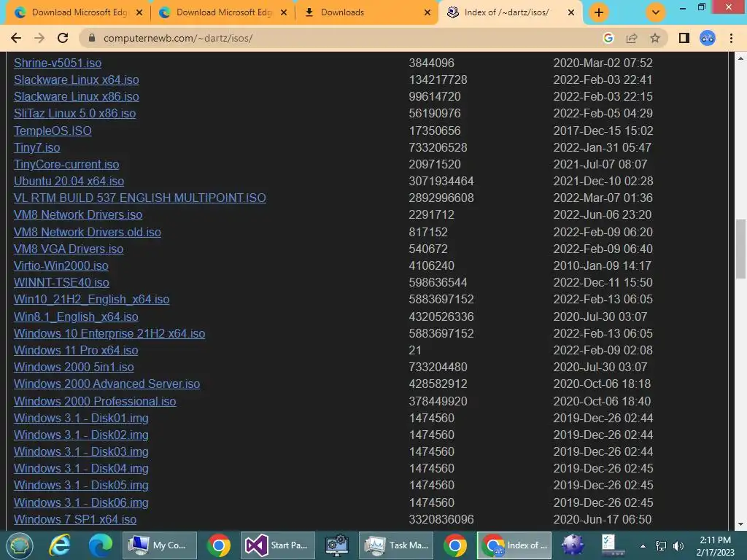Close the Downloads tab
Viewport: 747px width, 560px height.
427,12
